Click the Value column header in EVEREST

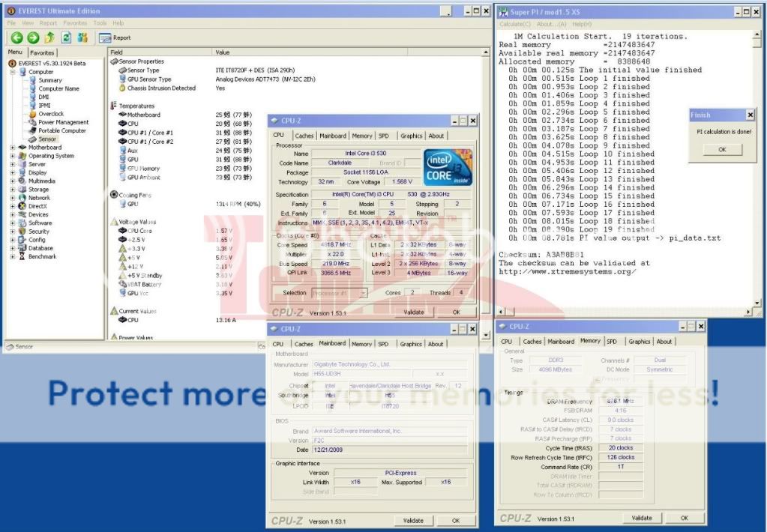[223, 52]
